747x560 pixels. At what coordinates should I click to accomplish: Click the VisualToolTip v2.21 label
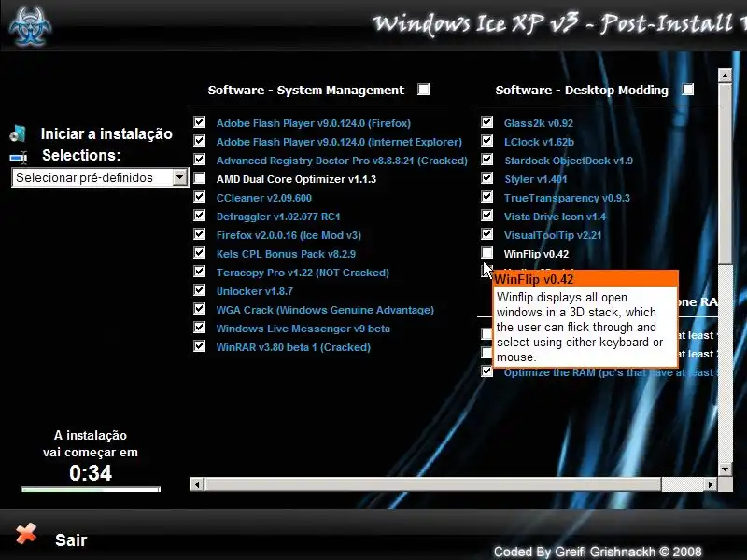click(553, 235)
